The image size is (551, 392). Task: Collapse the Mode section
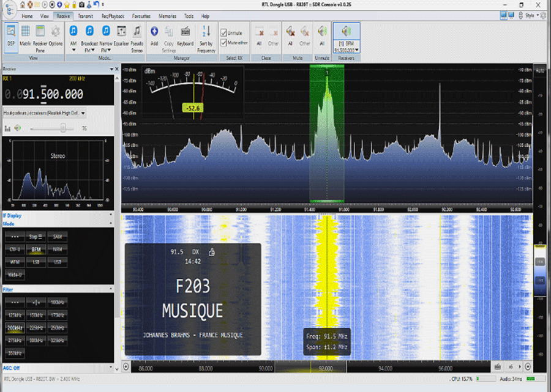(111, 223)
